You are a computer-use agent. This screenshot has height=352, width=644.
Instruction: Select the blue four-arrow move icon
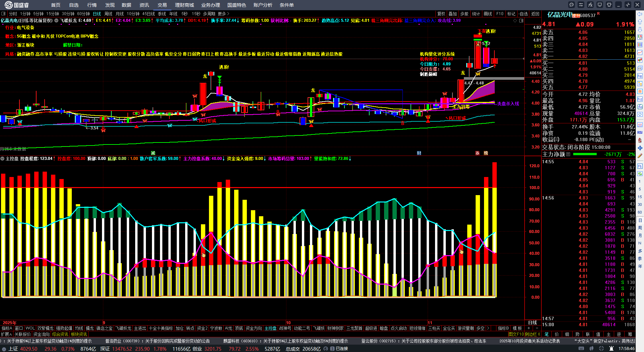640,148
